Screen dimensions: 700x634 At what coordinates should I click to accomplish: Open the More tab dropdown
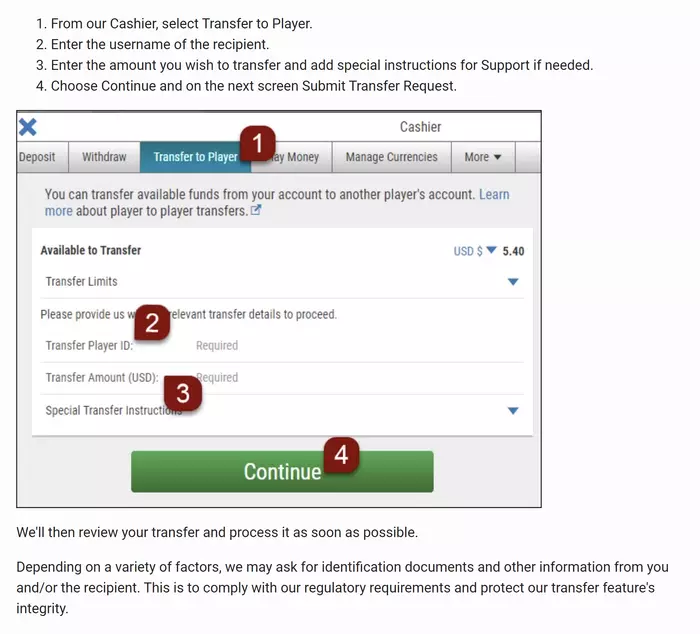(x=483, y=157)
